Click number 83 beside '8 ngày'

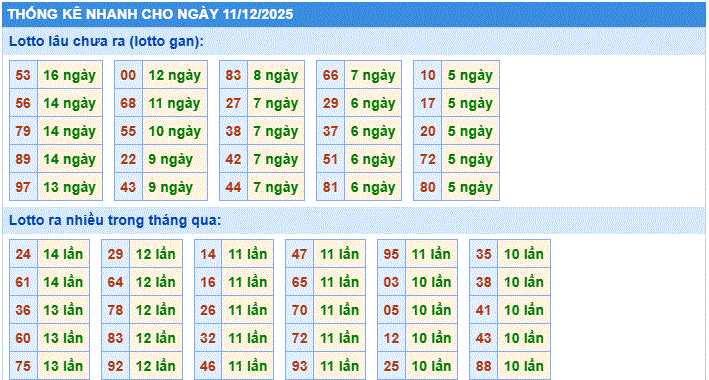tap(233, 75)
